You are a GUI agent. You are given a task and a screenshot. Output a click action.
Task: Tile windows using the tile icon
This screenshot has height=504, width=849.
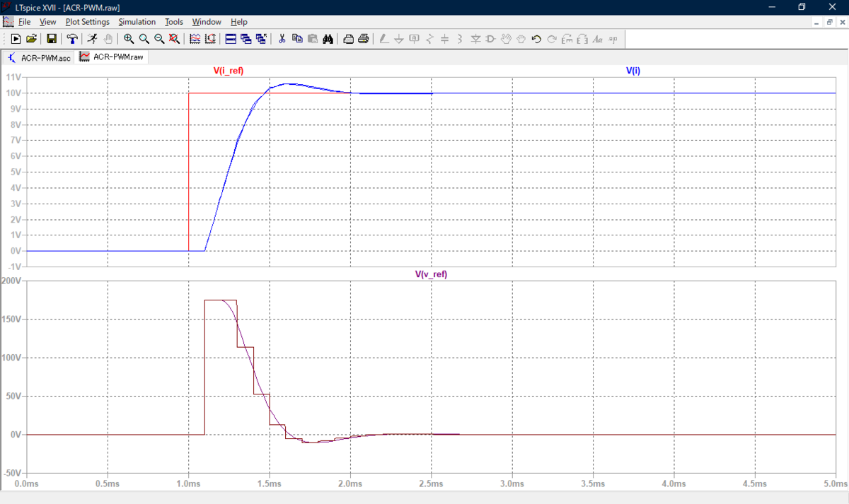[x=231, y=39]
